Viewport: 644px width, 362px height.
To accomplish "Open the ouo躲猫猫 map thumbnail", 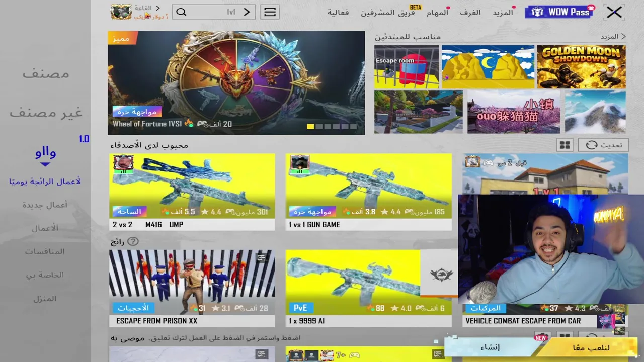I will pos(514,112).
